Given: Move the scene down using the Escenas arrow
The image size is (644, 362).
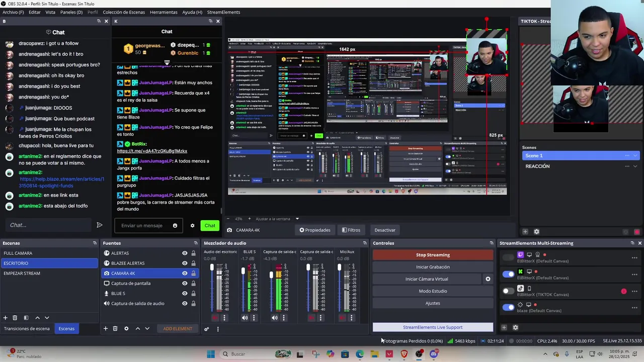Looking at the screenshot, I should pos(47,318).
